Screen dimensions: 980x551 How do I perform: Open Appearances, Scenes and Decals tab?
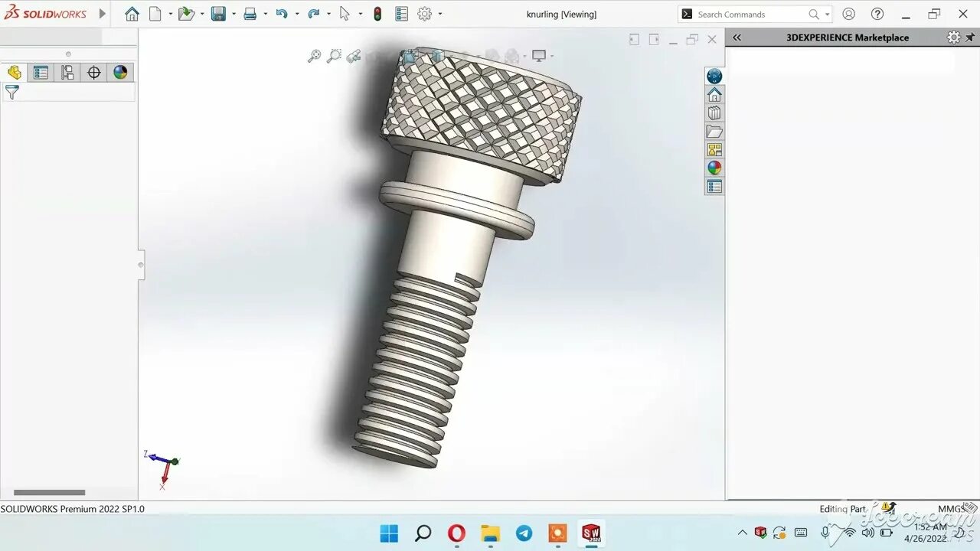[714, 168]
